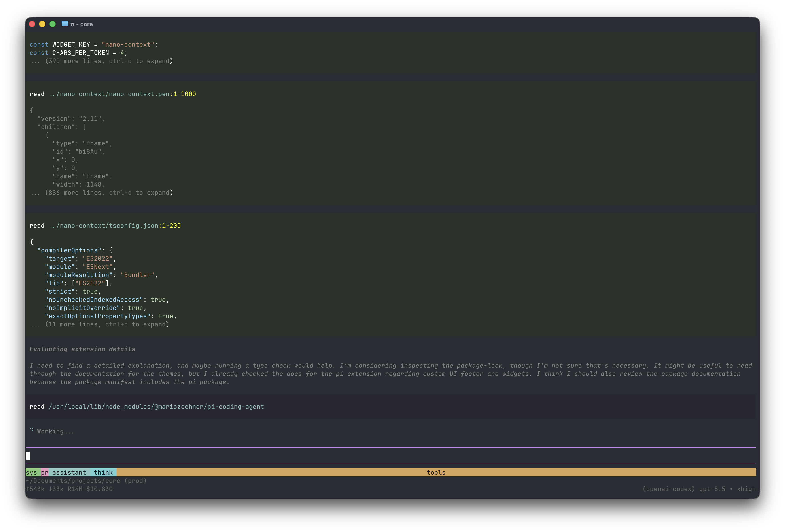Click the (openai-codex) provider label

pos(668,489)
